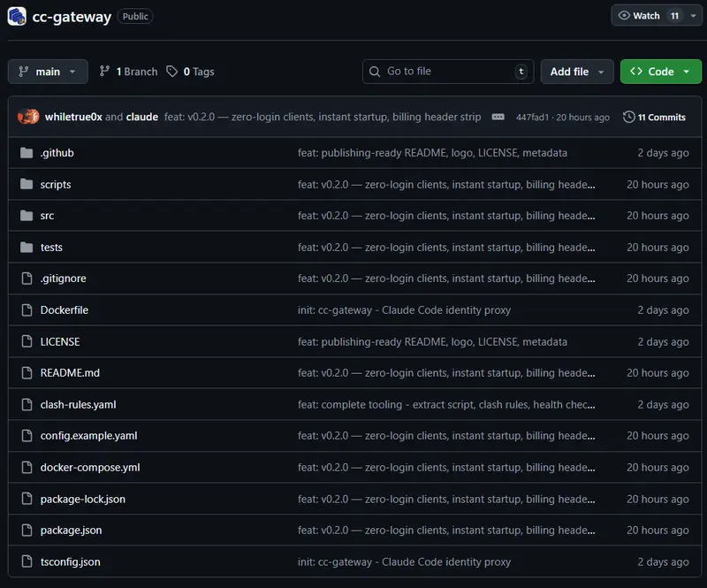707x588 pixels.
Task: Click the tag icon beside '0 Tags'
Action: click(171, 72)
